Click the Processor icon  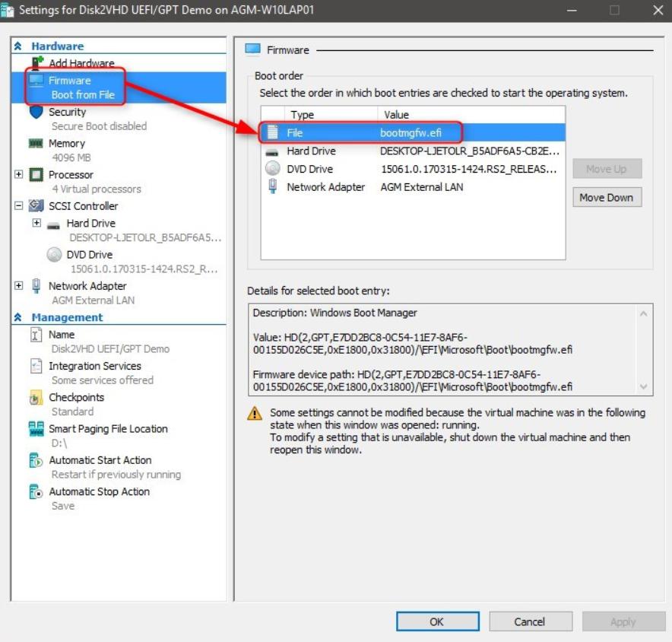click(36, 174)
